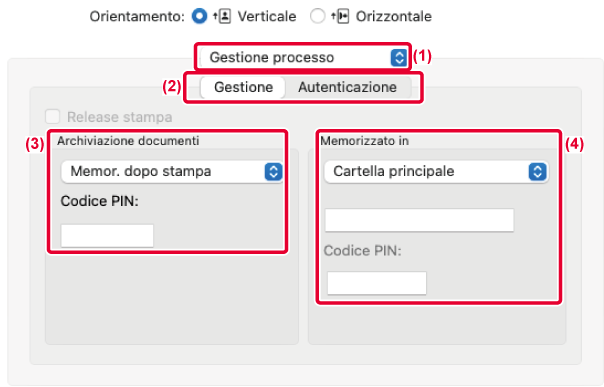604x387 pixels.
Task: Click the folder name field under Cartella principale
Action: tap(419, 220)
